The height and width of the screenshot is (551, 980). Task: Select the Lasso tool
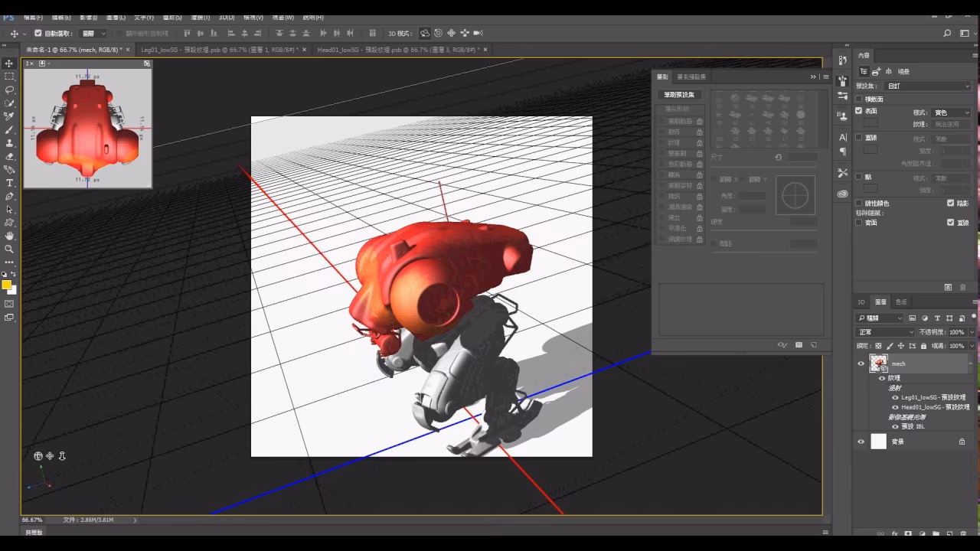click(x=8, y=89)
